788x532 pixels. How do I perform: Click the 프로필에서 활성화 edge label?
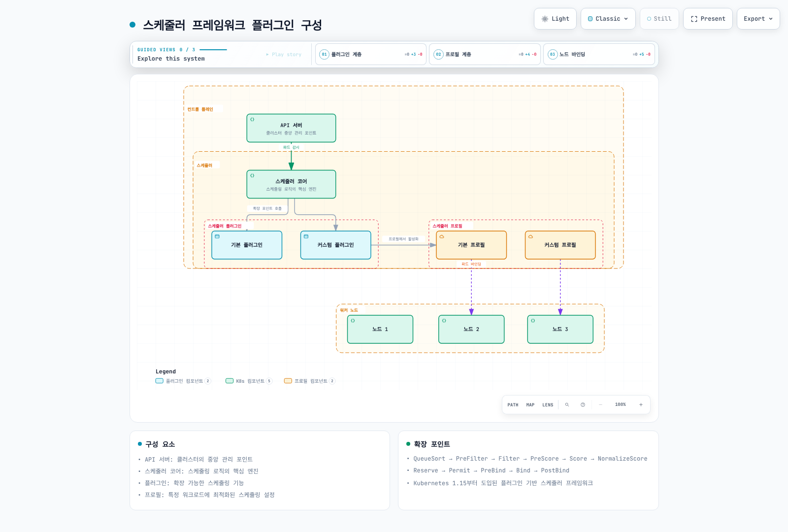[403, 239]
